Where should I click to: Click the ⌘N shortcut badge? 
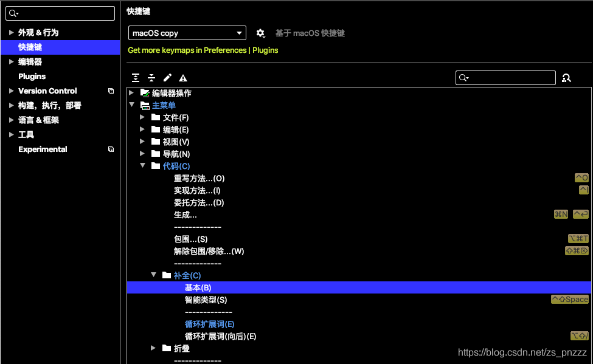click(x=561, y=215)
